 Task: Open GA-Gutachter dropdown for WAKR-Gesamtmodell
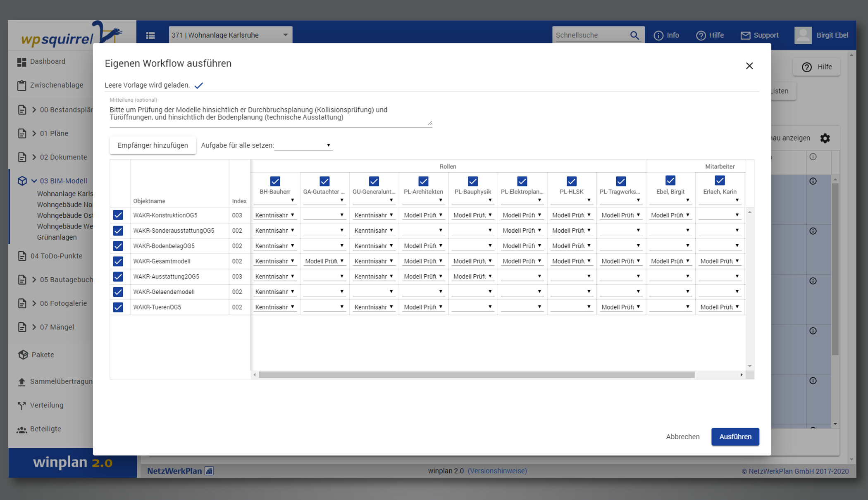tap(324, 262)
